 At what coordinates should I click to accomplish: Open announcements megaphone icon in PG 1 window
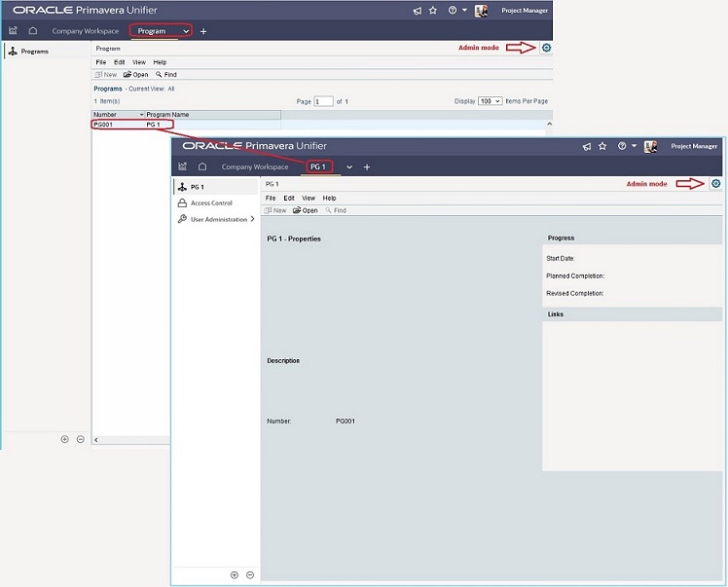(587, 147)
